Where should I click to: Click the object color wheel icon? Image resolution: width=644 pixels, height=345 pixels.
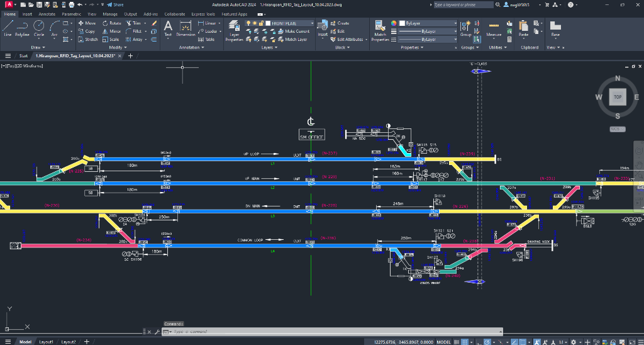[394, 23]
